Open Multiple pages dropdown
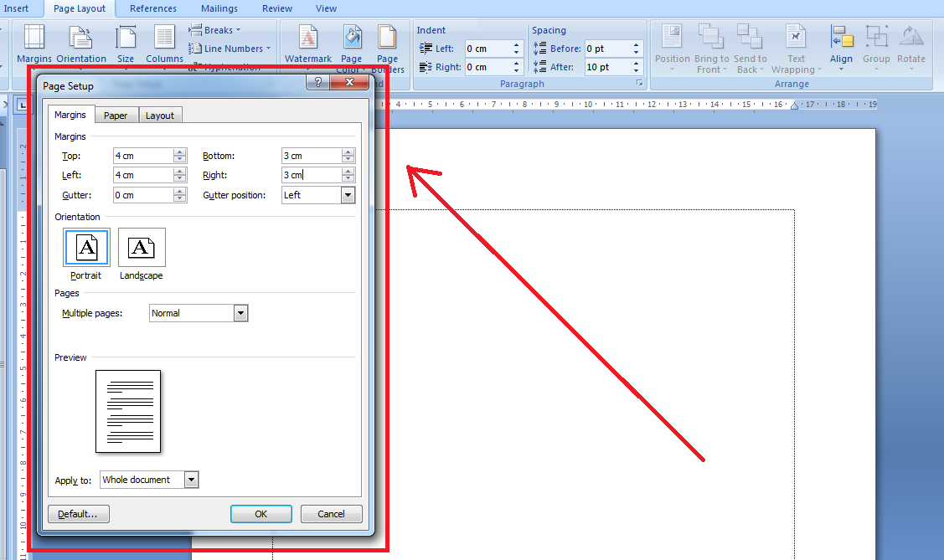This screenshot has width=944, height=560. coord(240,313)
